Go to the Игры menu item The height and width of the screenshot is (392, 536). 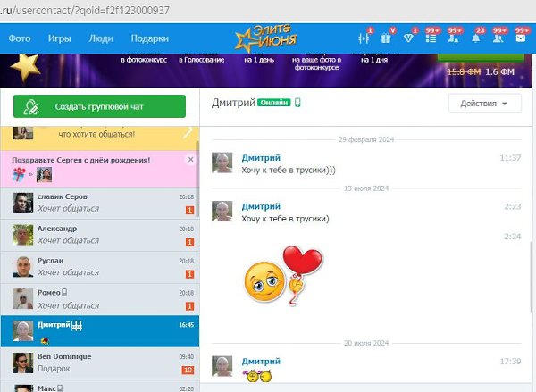[x=60, y=38]
